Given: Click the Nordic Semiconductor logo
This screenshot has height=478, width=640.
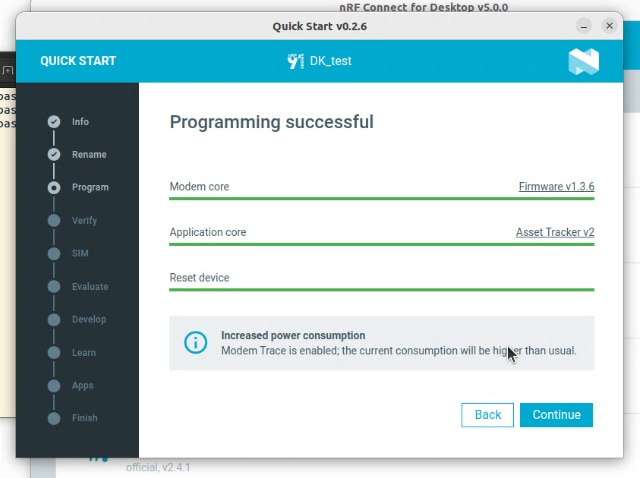Looking at the screenshot, I should (x=584, y=62).
